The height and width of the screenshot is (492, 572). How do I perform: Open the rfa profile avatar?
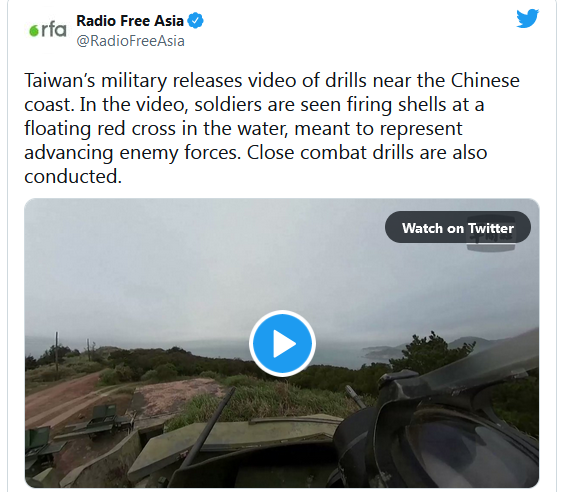pos(48,30)
